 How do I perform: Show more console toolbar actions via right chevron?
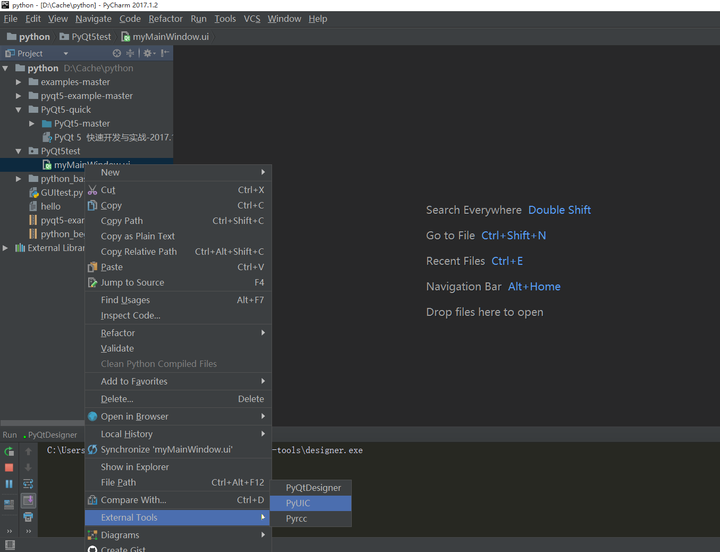[x=28, y=531]
